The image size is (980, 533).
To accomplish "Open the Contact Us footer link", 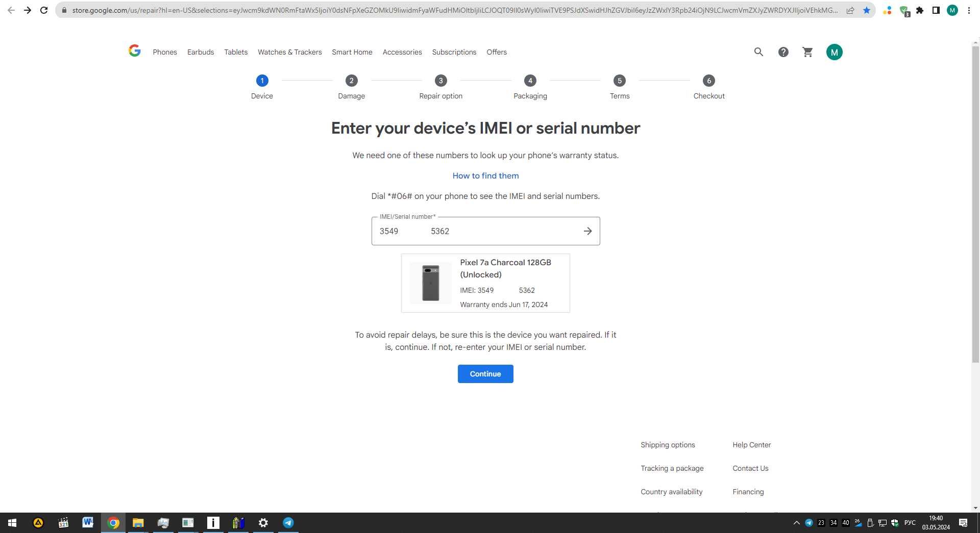I will click(750, 468).
